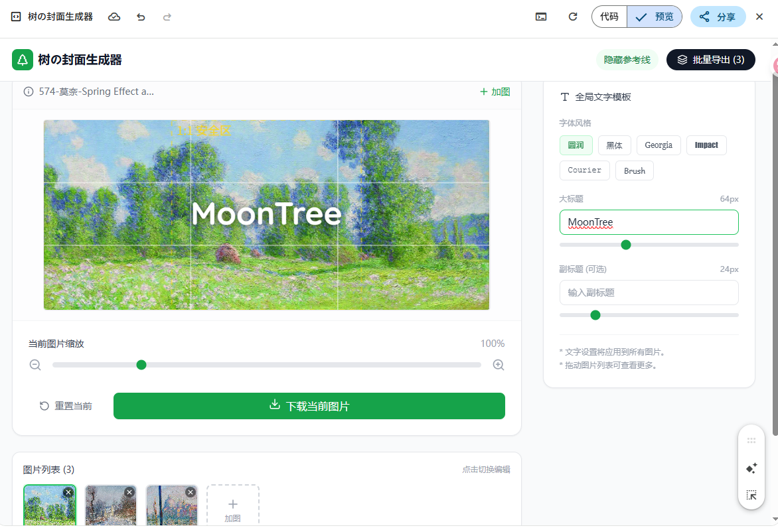
Task: Click the undo arrow icon
Action: tap(141, 17)
